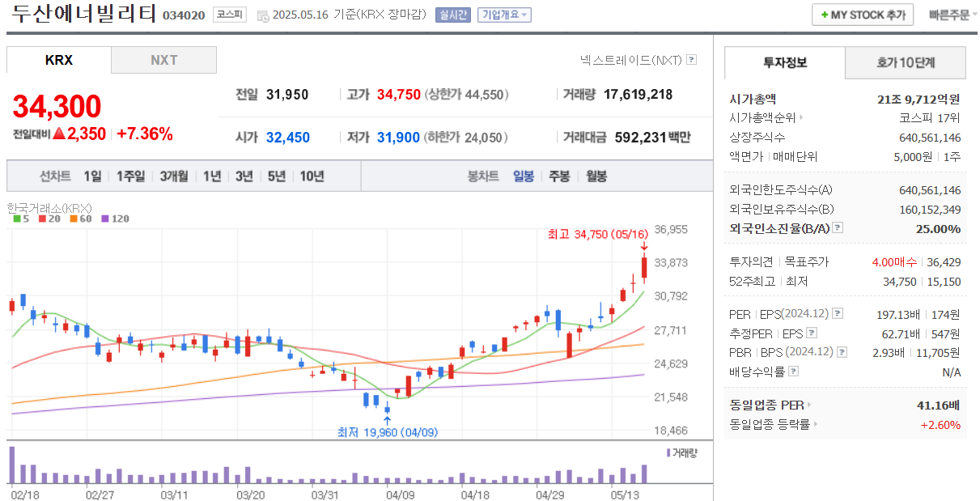
Task: Open help icon next to 넥스트레이드(NXT)
Action: point(692,60)
